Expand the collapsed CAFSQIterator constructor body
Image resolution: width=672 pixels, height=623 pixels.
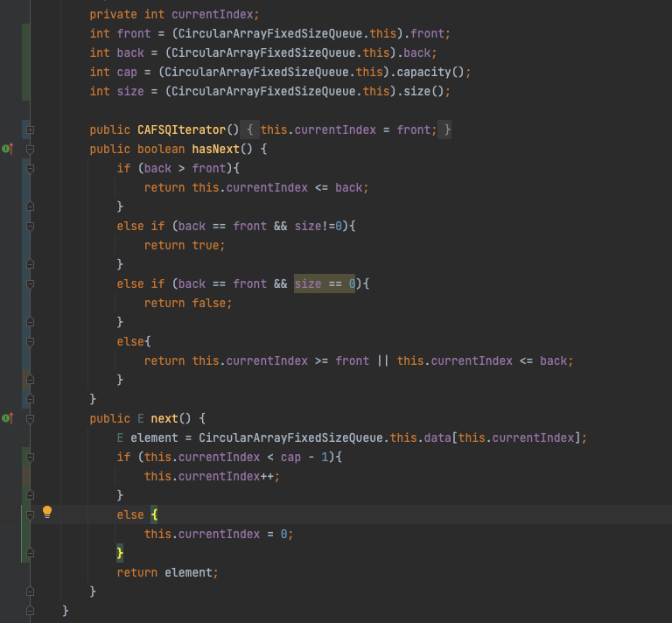(x=30, y=130)
